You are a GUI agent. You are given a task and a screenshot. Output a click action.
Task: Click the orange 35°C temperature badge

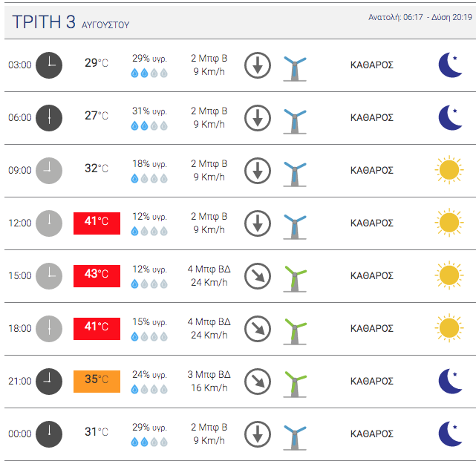97,381
